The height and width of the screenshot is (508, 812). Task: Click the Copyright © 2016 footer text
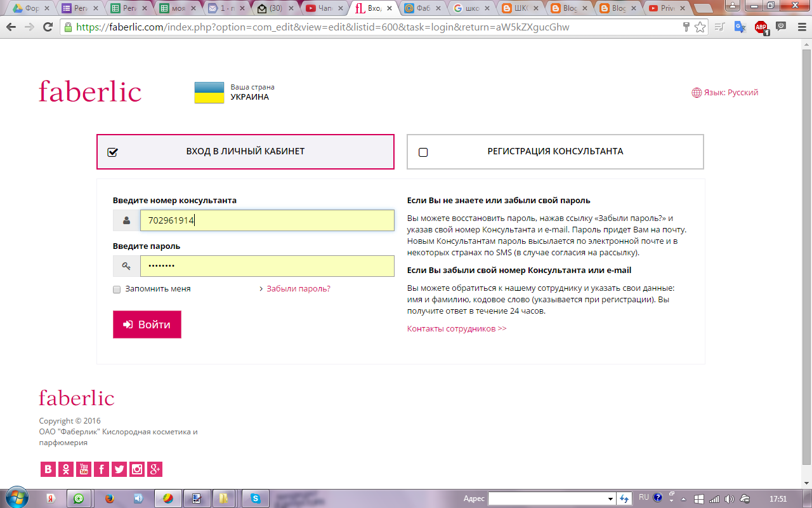pyautogui.click(x=70, y=421)
